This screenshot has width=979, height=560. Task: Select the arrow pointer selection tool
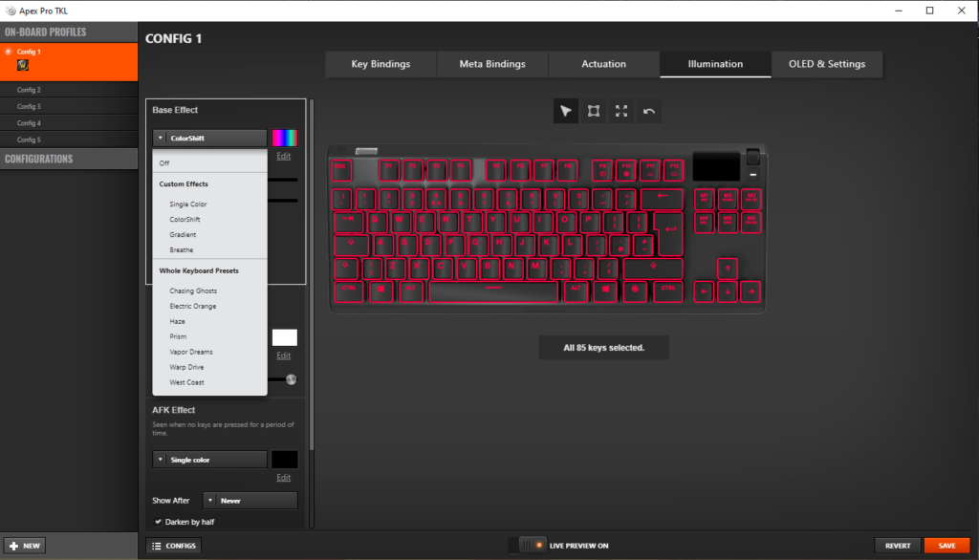(566, 111)
